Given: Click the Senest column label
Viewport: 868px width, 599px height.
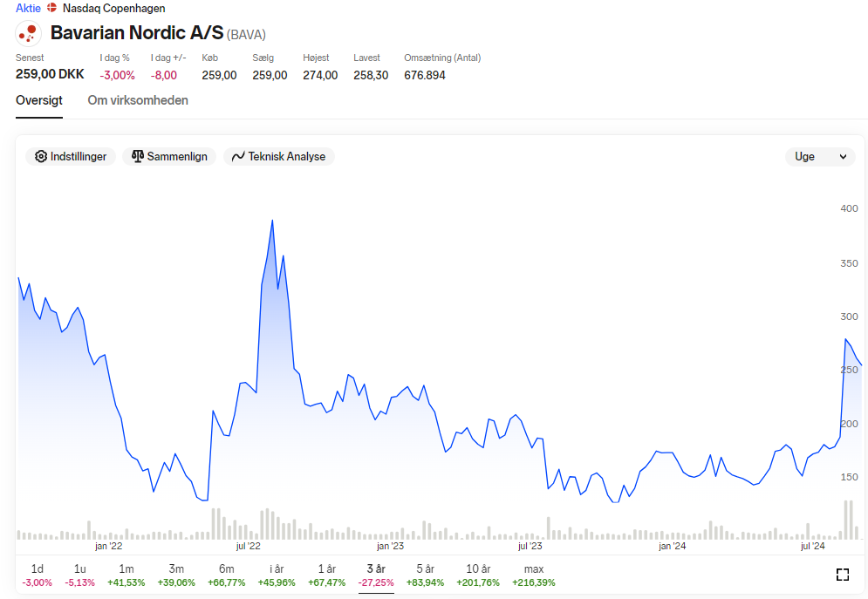Looking at the screenshot, I should pyautogui.click(x=30, y=58).
